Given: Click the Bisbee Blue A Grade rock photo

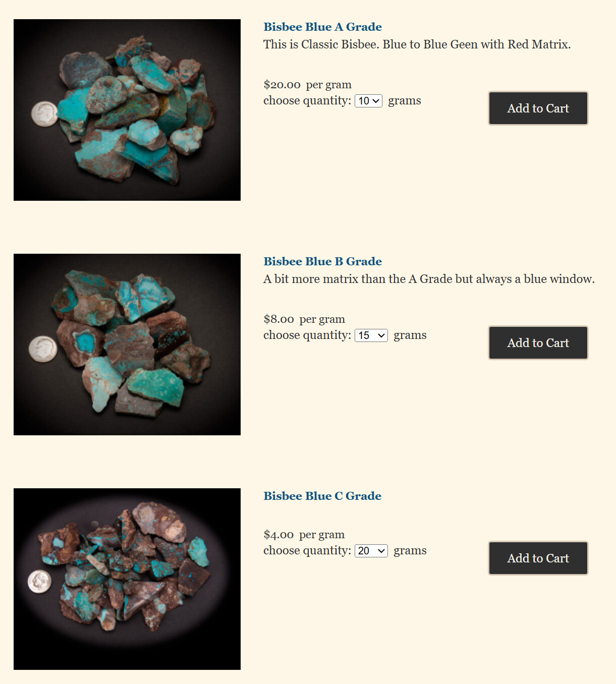Looking at the screenshot, I should [127, 110].
